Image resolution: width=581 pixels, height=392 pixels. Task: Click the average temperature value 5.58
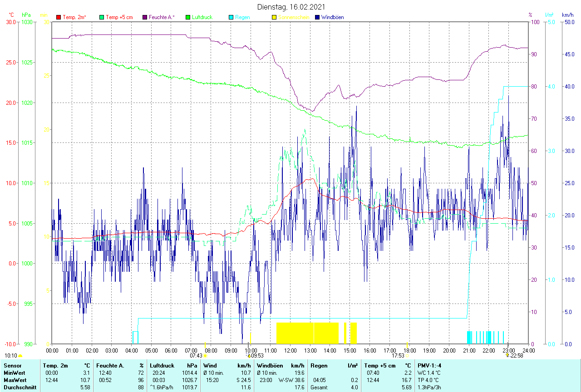(x=85, y=387)
